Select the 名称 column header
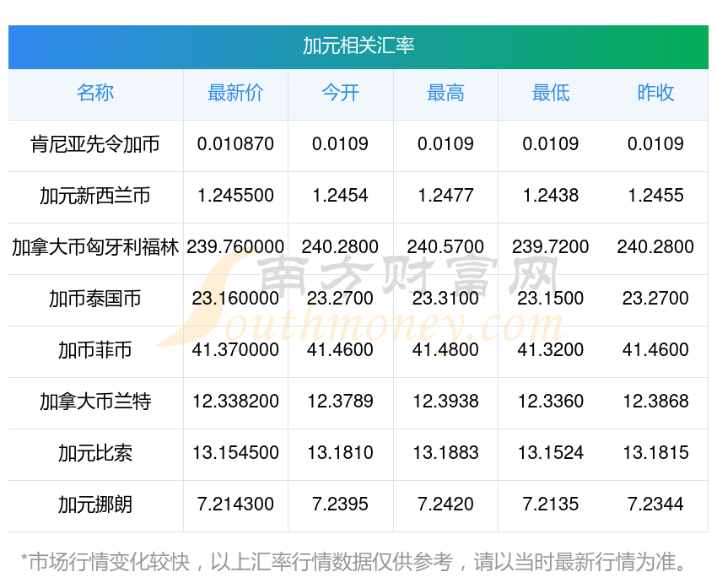Screen dimensions: 717x588 click(95, 93)
